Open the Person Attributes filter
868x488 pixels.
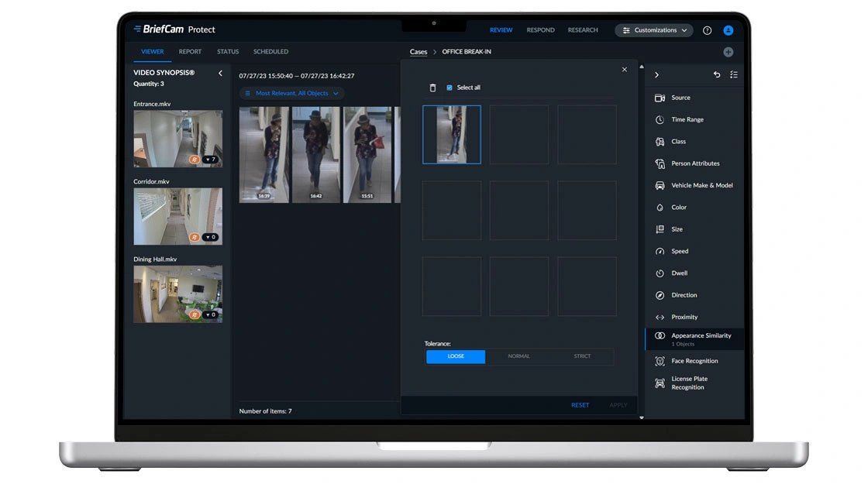click(695, 163)
